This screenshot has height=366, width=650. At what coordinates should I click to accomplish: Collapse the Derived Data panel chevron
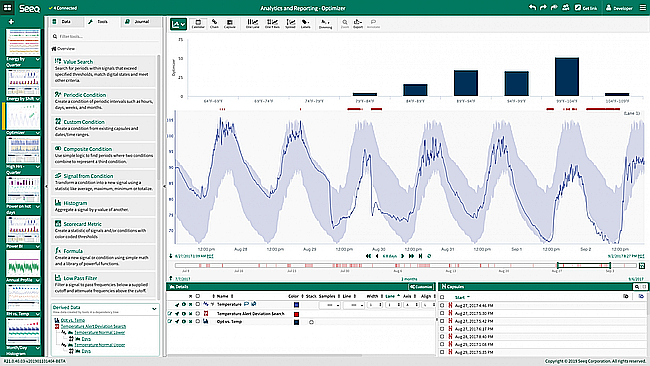coord(154,309)
